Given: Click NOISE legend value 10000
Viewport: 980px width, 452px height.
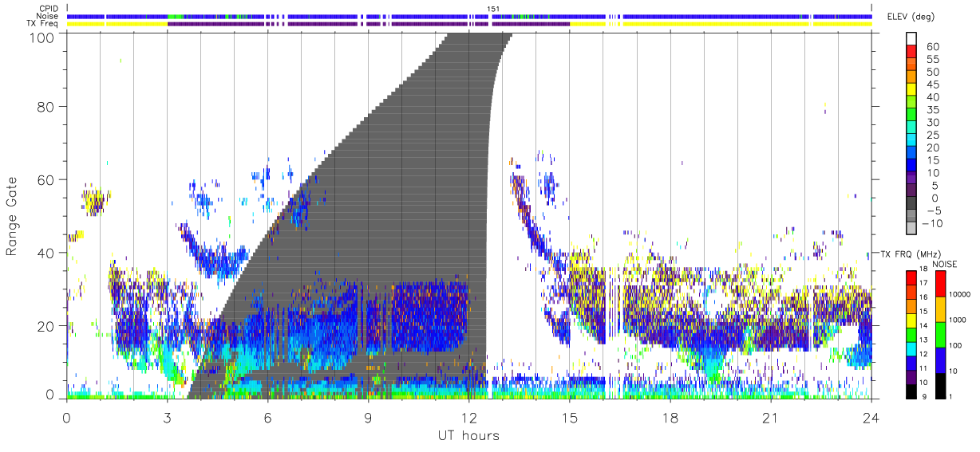Looking at the screenshot, I should 962,294.
